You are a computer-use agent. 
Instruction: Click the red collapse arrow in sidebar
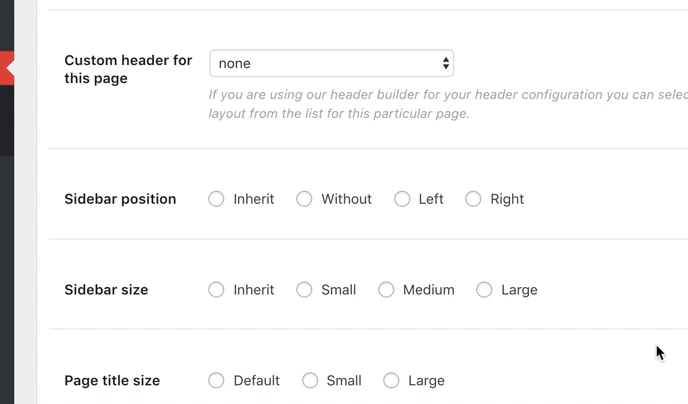point(7,68)
